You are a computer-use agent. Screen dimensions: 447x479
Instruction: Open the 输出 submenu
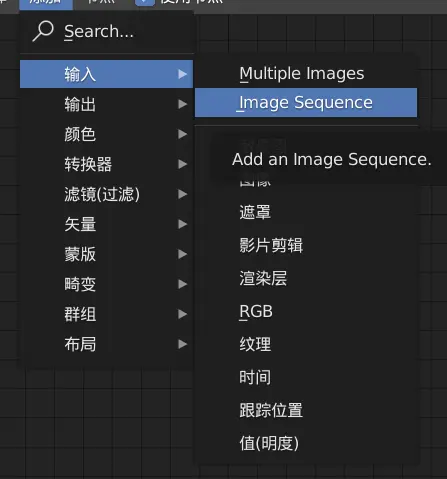coord(107,104)
